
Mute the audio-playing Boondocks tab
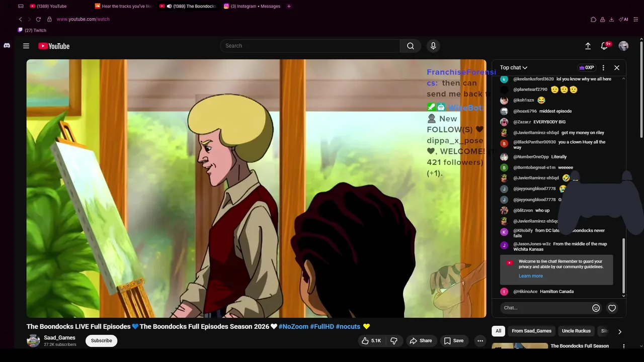coord(169,6)
